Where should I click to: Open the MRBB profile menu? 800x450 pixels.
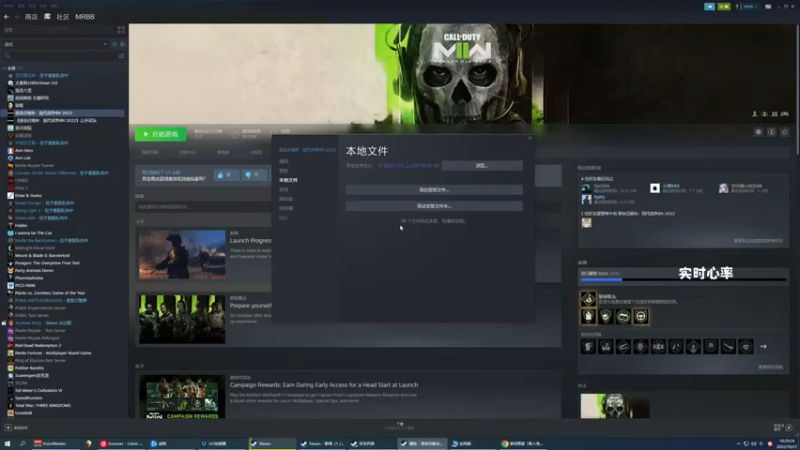tap(85, 17)
